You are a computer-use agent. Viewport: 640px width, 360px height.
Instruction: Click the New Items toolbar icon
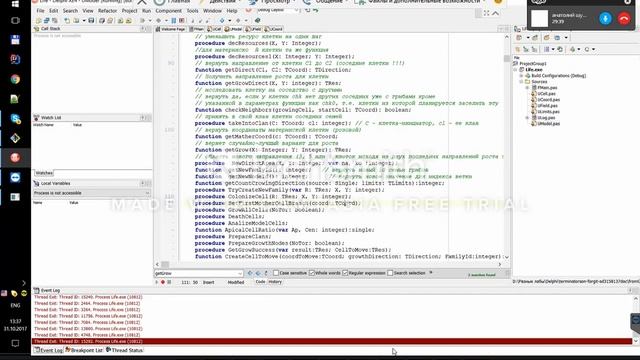pyautogui.click(x=67, y=20)
